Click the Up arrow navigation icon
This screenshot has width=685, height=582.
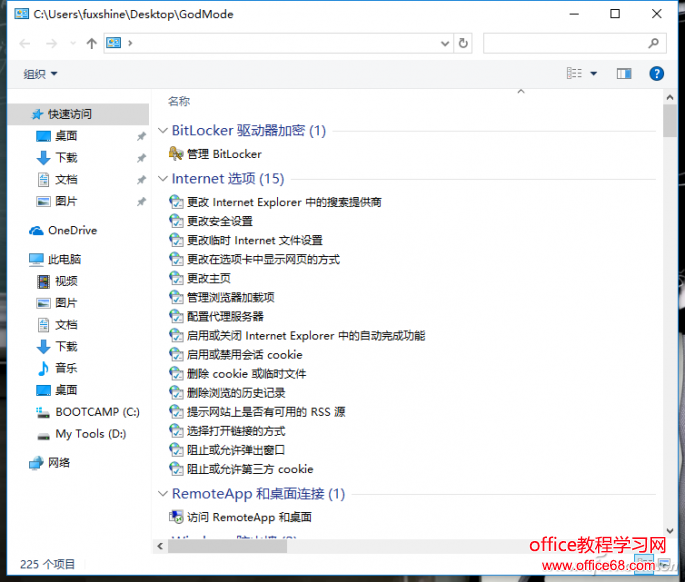point(92,43)
